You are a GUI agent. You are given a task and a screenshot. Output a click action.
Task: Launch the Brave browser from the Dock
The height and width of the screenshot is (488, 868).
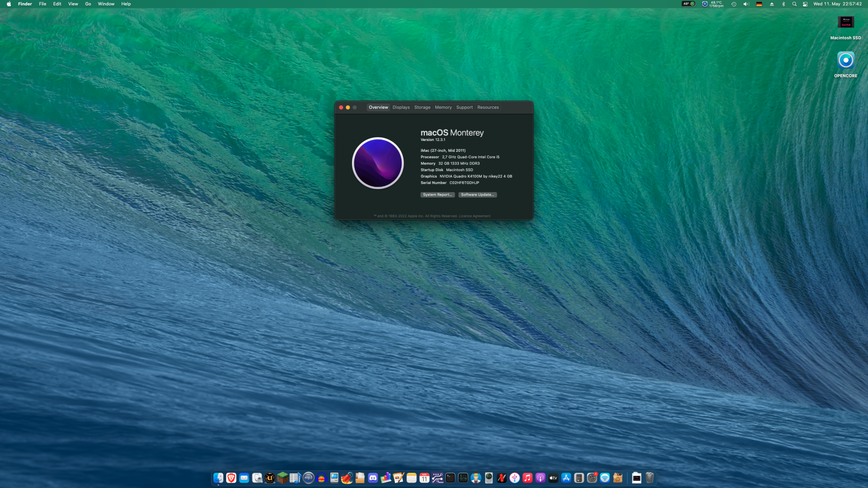pos(231,478)
